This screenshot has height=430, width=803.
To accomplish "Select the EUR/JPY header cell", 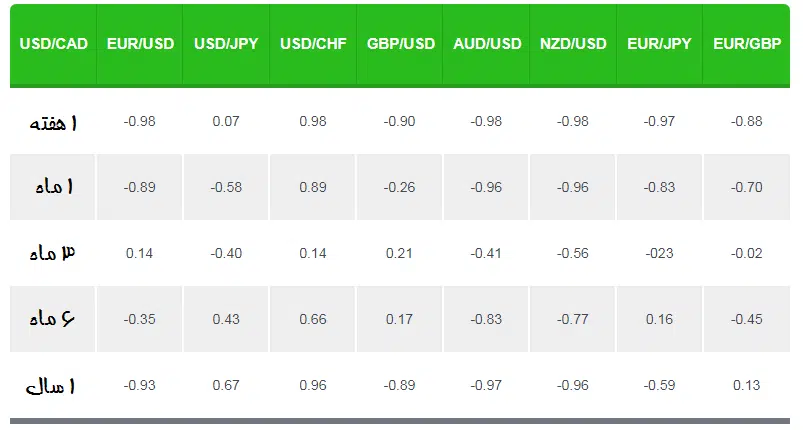I will coord(660,44).
